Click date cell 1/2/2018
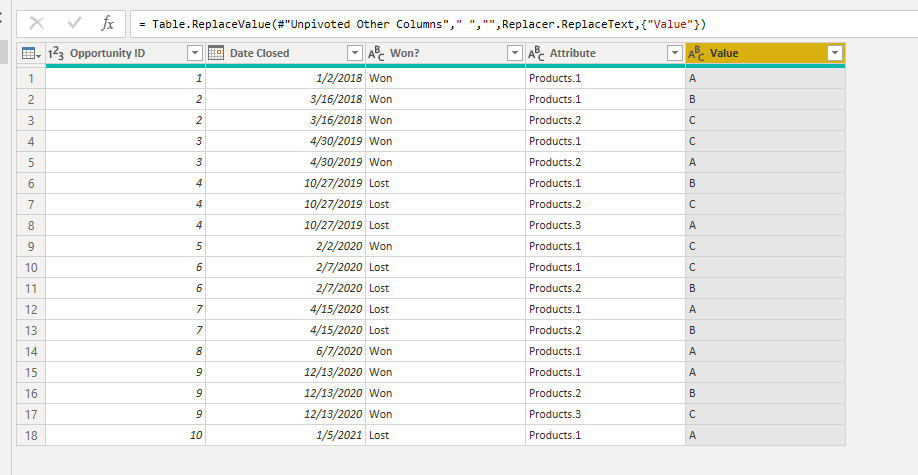Screen dimensions: 918x475 286,78
